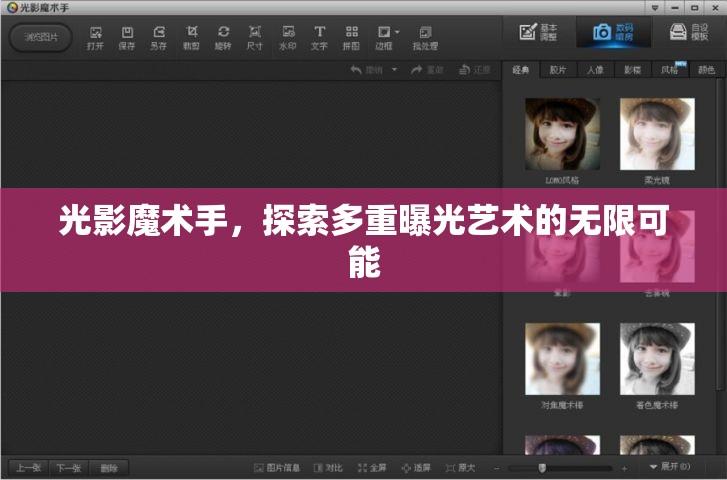Select the 文字 text tool
Screen dimensions: 727x480
[319, 38]
